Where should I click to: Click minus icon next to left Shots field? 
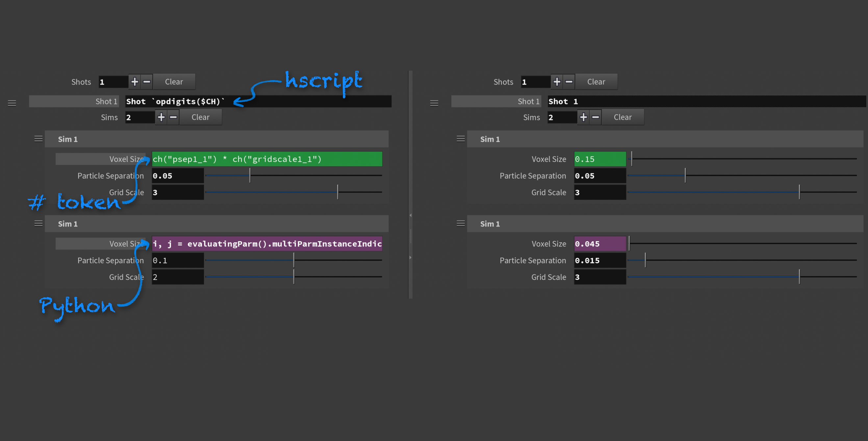point(146,82)
